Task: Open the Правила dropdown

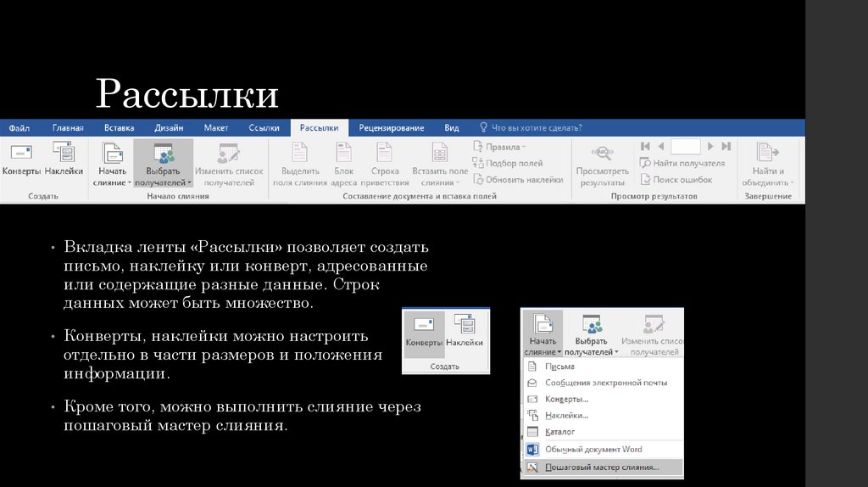Action: pyautogui.click(x=499, y=147)
